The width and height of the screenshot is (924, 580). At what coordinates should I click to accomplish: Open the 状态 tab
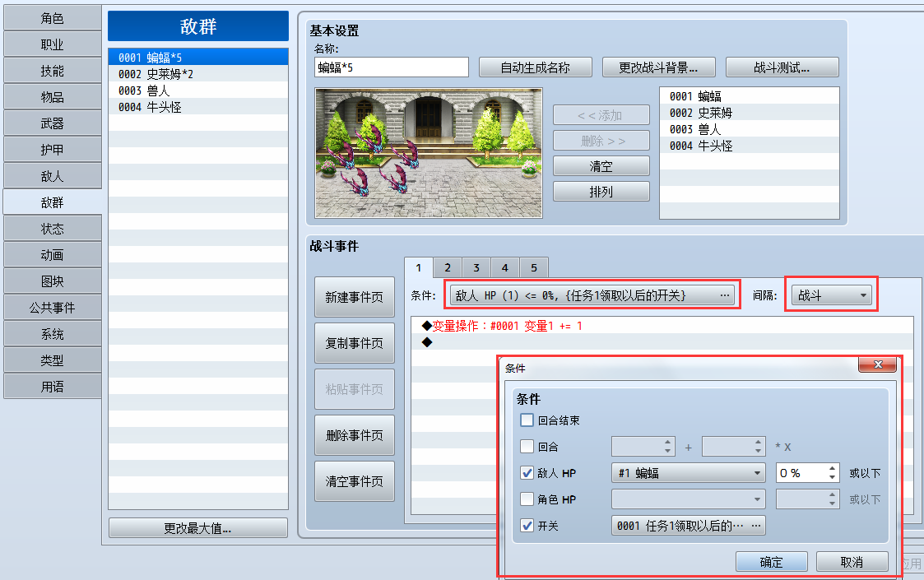pyautogui.click(x=53, y=228)
